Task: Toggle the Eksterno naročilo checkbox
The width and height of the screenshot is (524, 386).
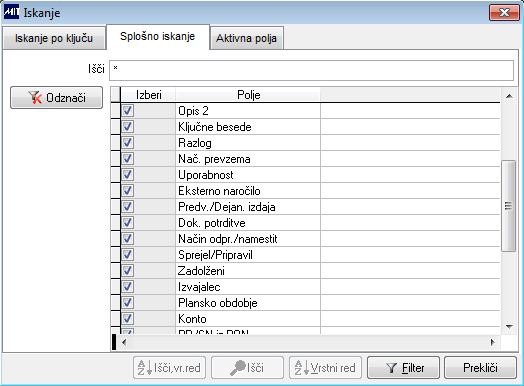Action: pos(127,191)
